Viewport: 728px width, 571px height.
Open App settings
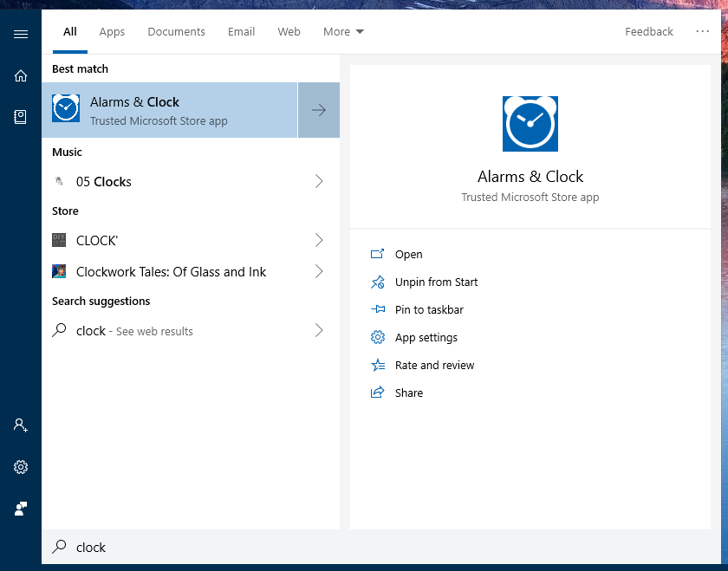point(426,338)
